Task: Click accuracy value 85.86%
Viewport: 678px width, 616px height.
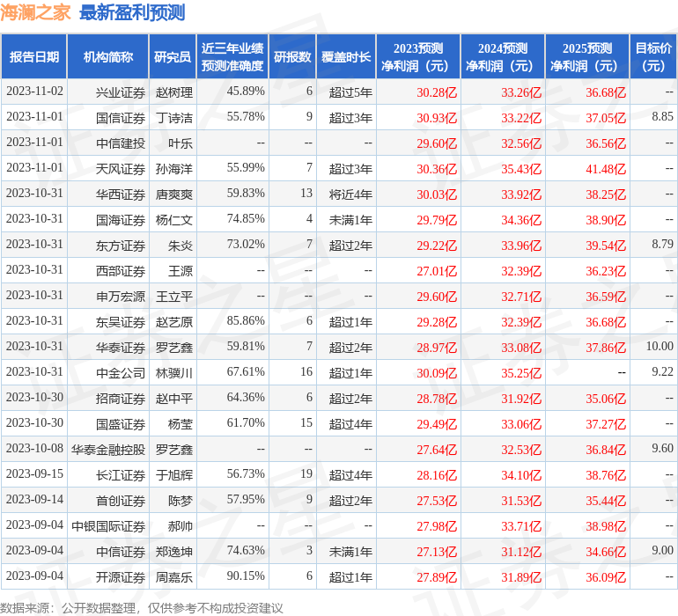Action: coord(246,320)
